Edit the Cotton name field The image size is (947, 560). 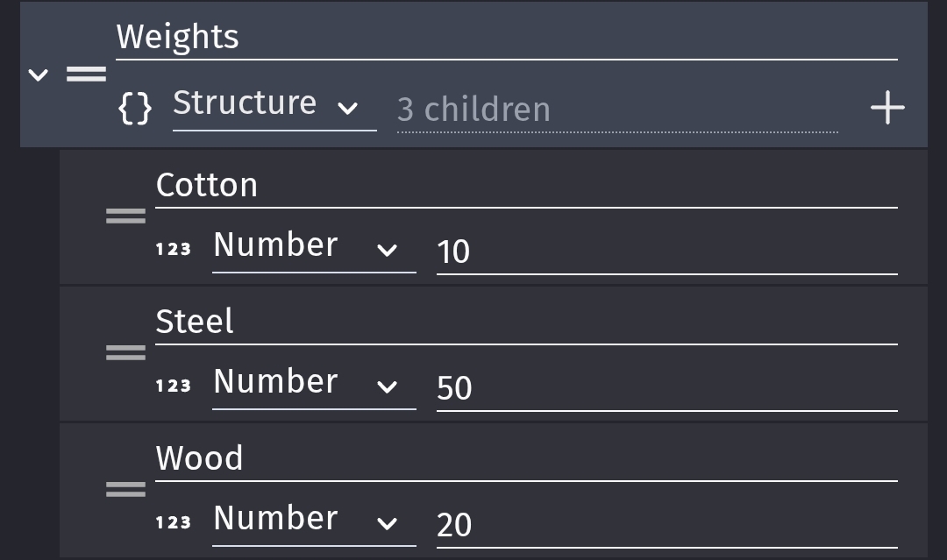point(527,186)
